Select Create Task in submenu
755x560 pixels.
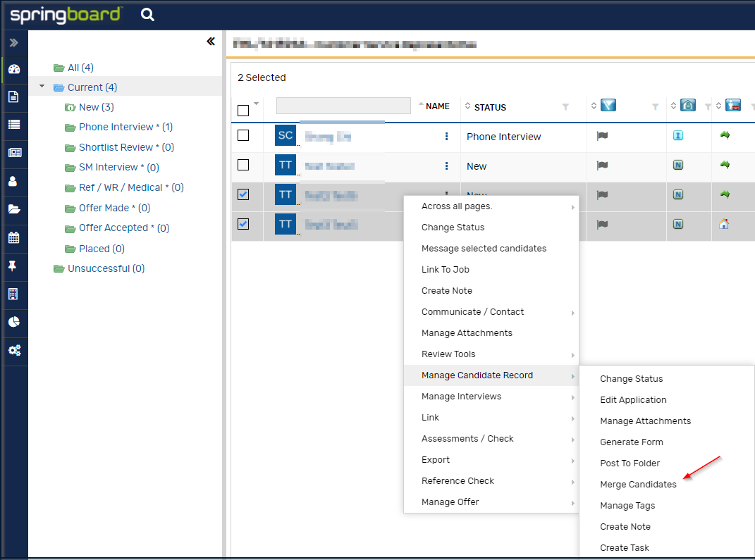point(625,548)
